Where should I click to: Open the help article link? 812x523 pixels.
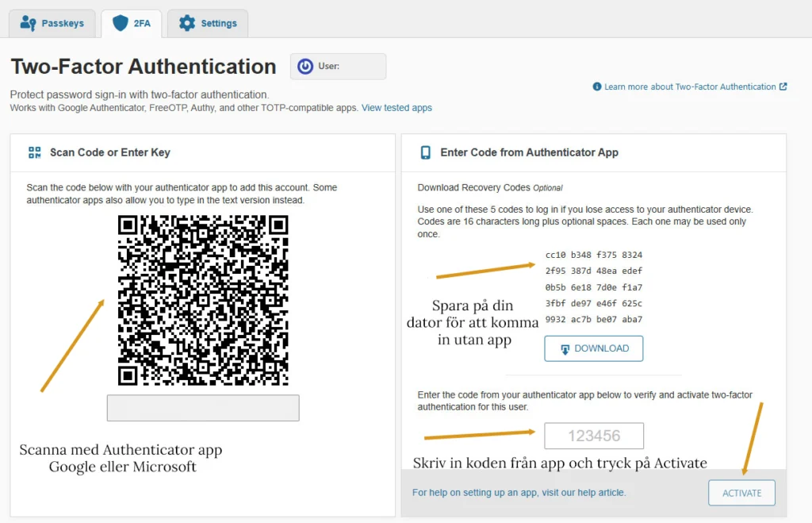coord(519,492)
